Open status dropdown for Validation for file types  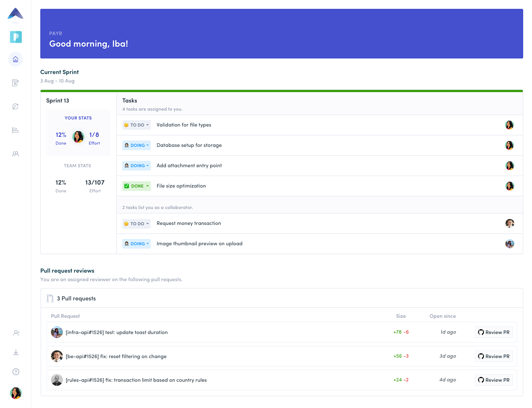pos(136,125)
